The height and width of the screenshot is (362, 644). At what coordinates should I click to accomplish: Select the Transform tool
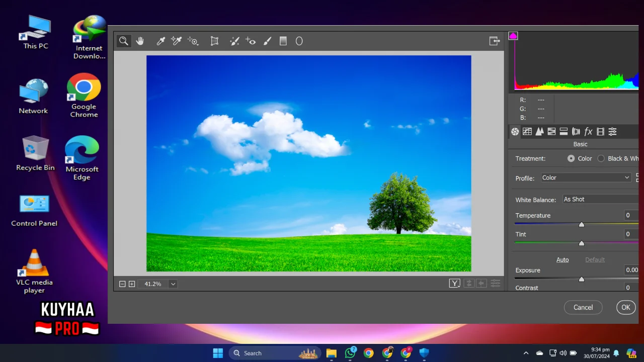click(x=214, y=41)
